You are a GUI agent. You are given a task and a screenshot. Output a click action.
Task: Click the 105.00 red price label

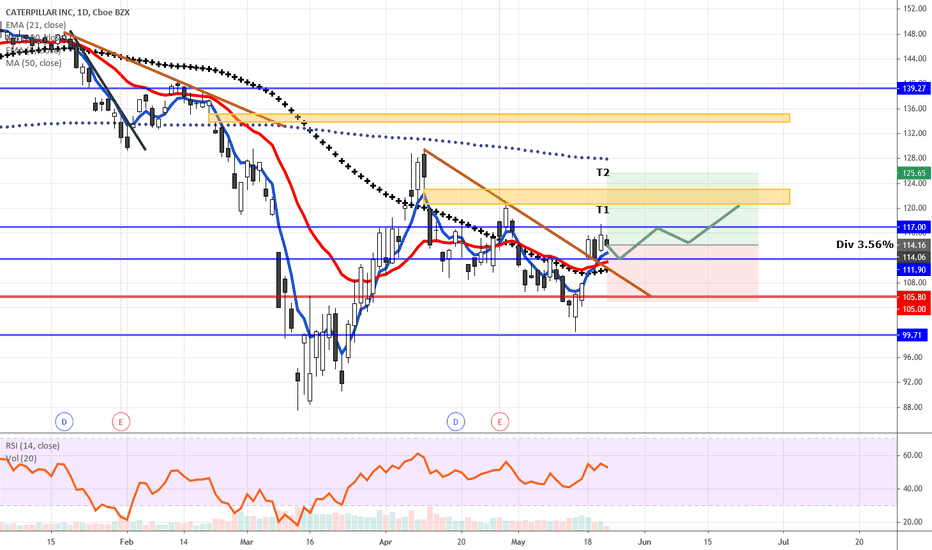coord(914,309)
